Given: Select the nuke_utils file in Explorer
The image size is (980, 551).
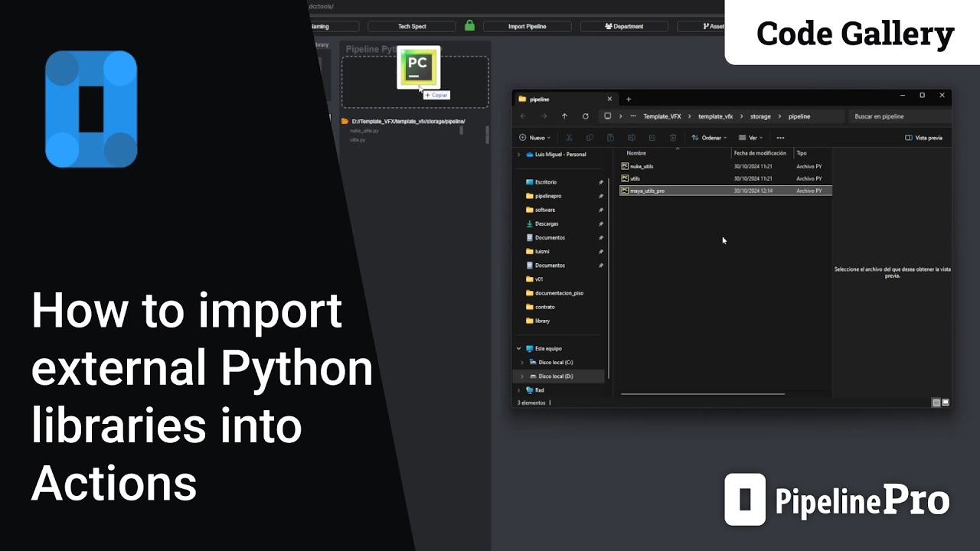Looking at the screenshot, I should 725,166.
